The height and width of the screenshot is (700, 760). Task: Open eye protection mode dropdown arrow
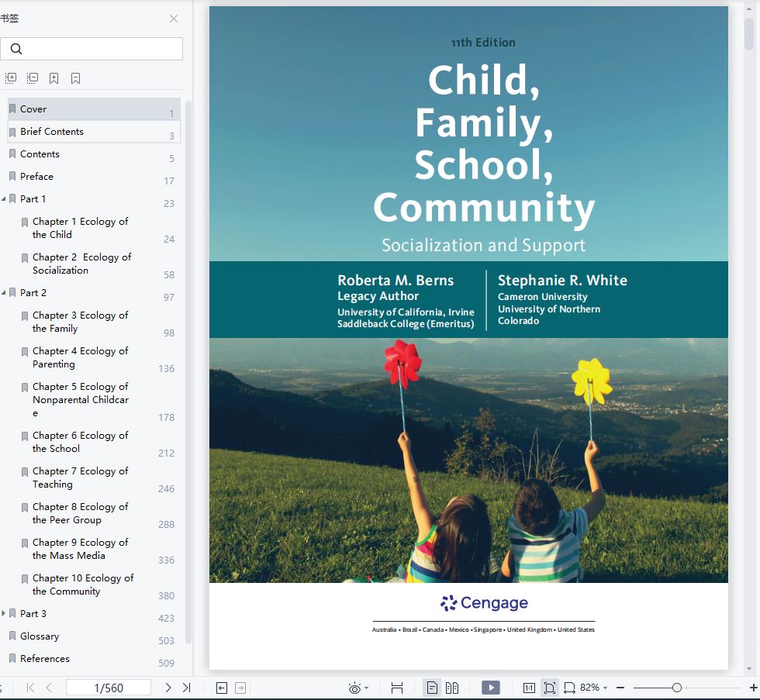(x=366, y=688)
